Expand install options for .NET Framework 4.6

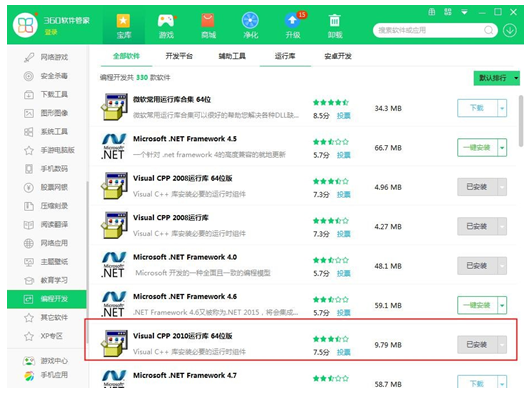(502, 305)
